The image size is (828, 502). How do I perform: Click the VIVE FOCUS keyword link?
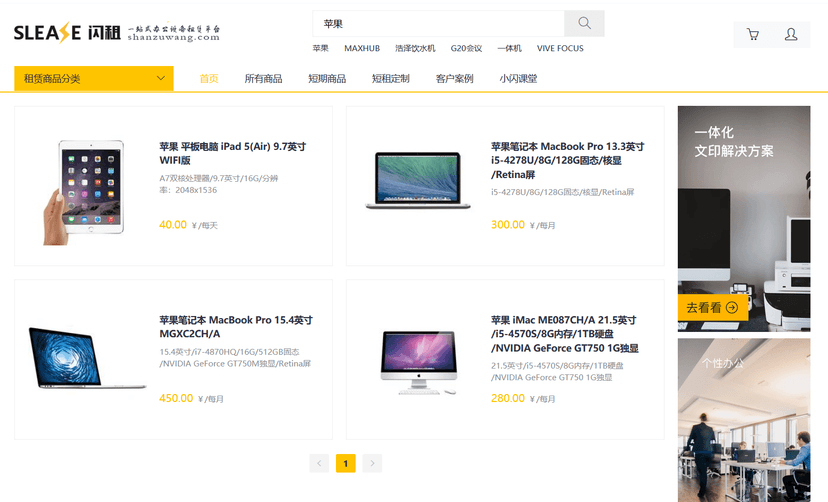click(560, 48)
